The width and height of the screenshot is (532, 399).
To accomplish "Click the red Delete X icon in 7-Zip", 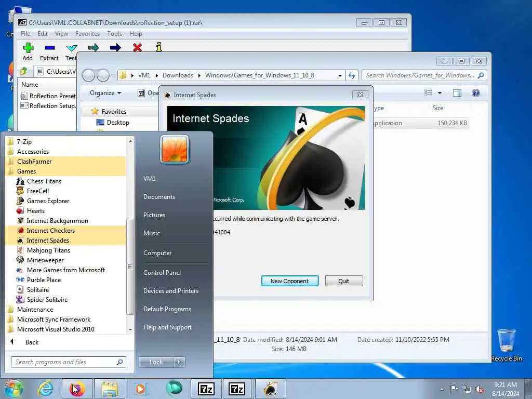I will tap(137, 47).
